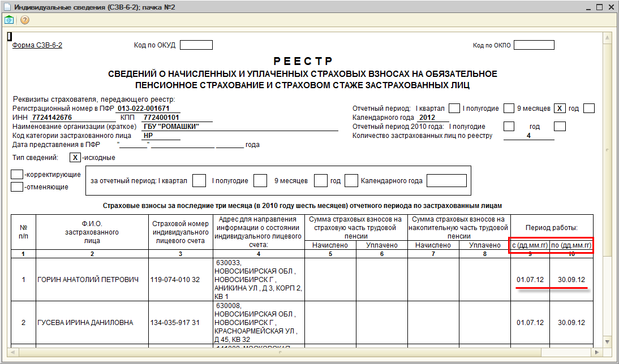This screenshot has height=364, width=619.
Task: Click the ИНН value 7724142676
Action: click(x=52, y=118)
